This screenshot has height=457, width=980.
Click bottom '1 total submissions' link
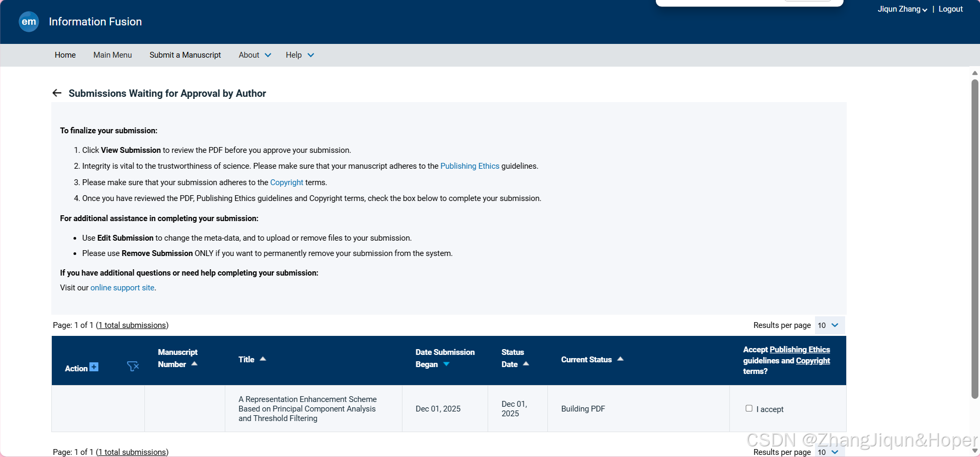pyautogui.click(x=132, y=452)
